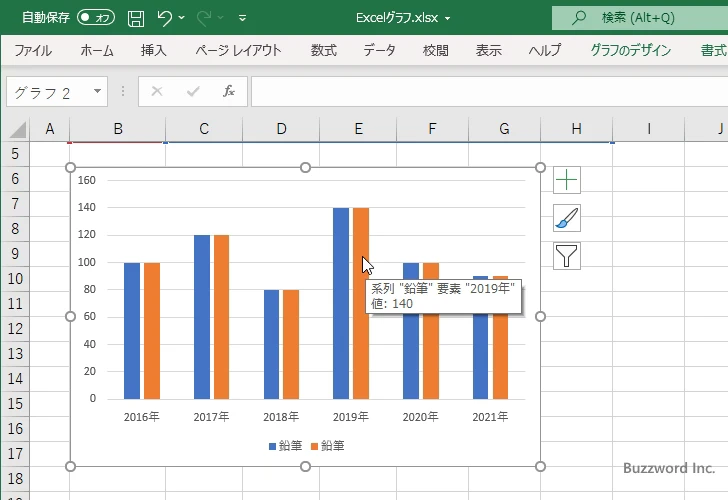
Task: Expand the Name Box dropdown arrow
Action: click(98, 91)
